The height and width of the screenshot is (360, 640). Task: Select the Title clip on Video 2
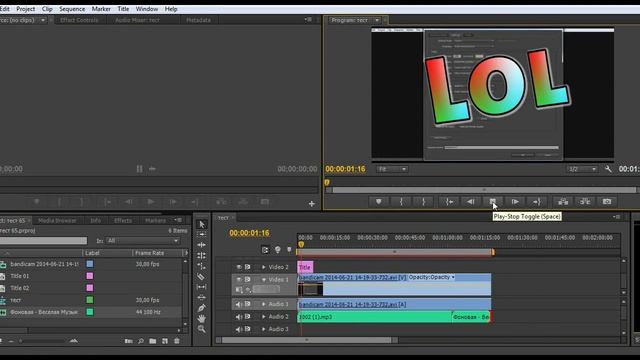tap(305, 267)
